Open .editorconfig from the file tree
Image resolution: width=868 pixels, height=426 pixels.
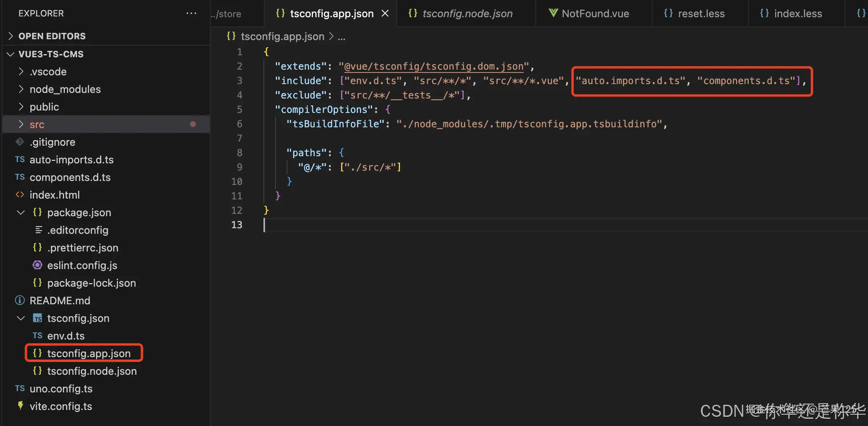[78, 230]
